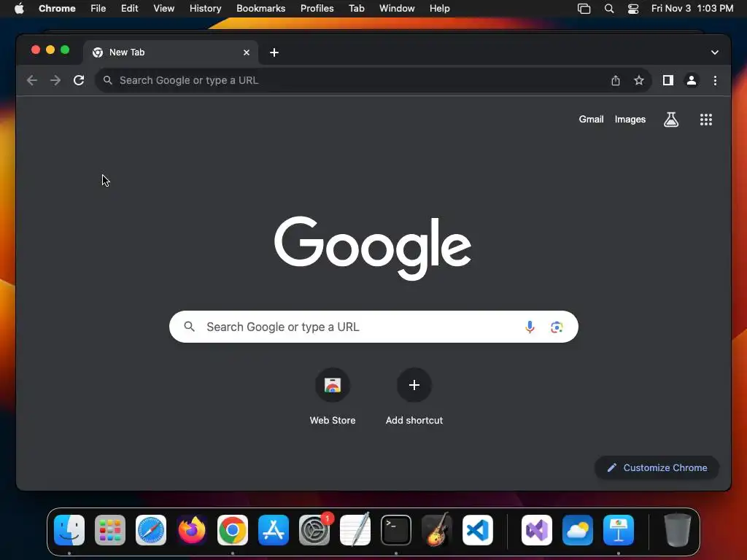Viewport: 747px width, 560px height.
Task: Open Images link
Action: click(630, 120)
